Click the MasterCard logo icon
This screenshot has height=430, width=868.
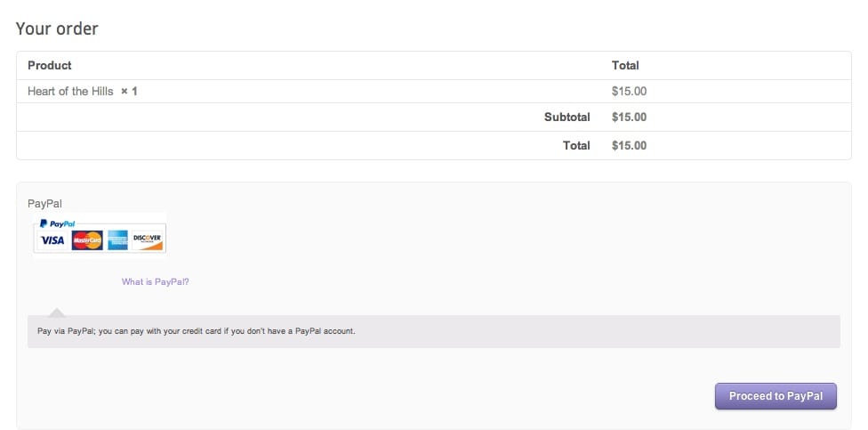pos(87,240)
